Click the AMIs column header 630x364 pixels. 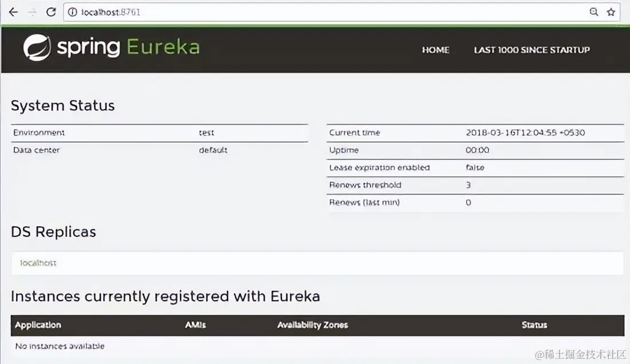click(x=195, y=325)
